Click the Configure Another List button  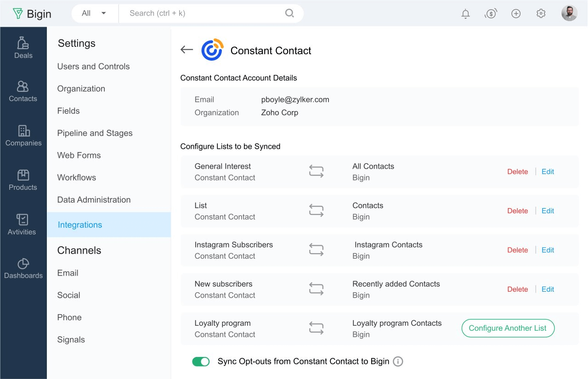click(508, 328)
